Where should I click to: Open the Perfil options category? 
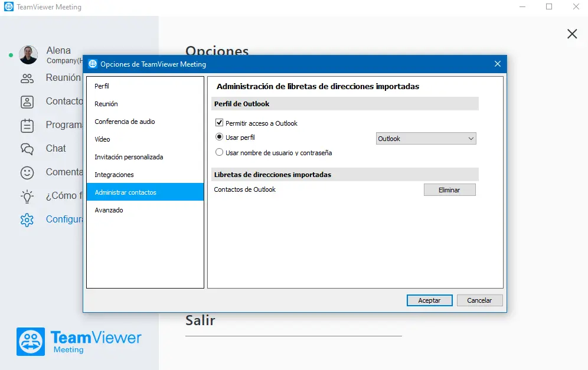click(x=145, y=86)
